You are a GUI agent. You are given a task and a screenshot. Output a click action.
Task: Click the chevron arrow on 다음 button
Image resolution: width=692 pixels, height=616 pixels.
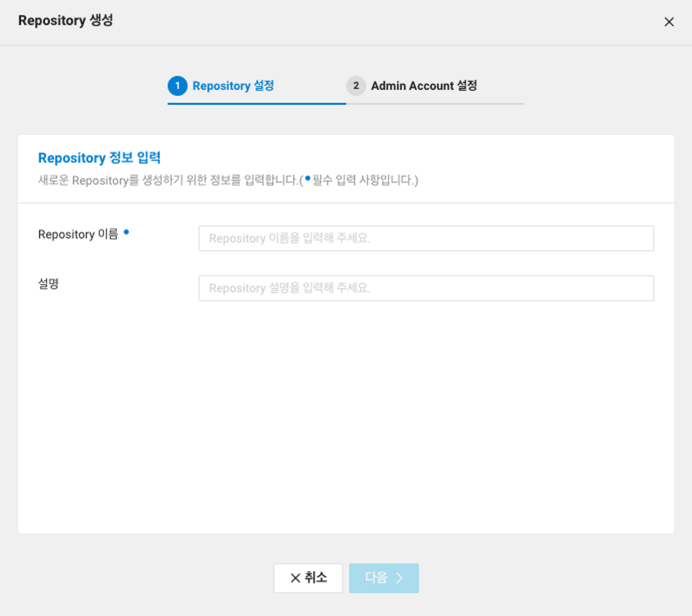[x=400, y=578]
